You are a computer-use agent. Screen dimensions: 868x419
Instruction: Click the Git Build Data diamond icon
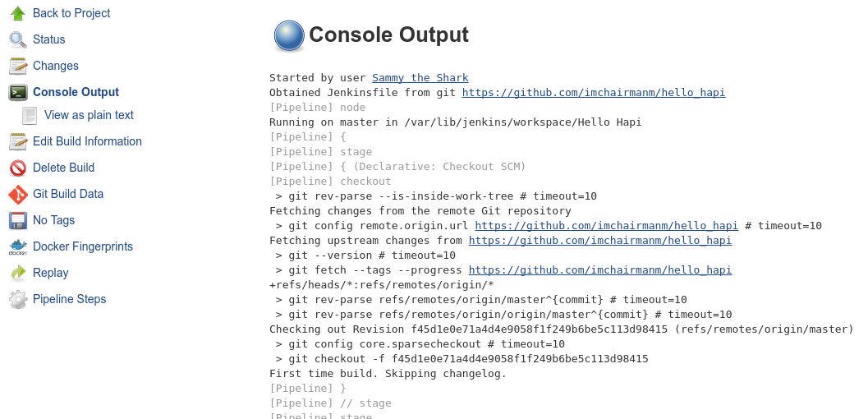click(x=18, y=194)
